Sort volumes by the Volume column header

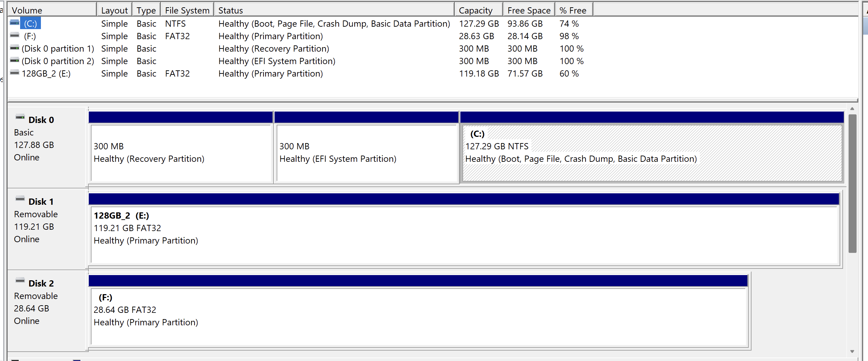pos(52,10)
